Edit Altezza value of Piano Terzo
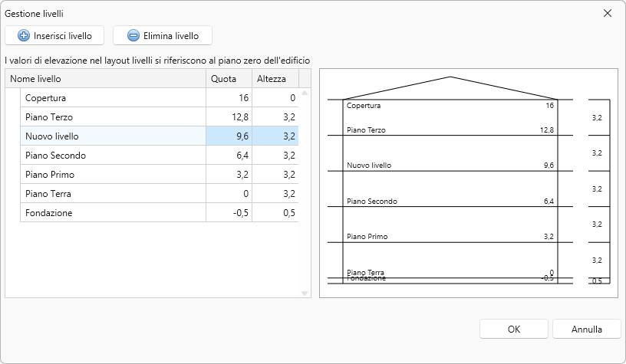 [275, 117]
